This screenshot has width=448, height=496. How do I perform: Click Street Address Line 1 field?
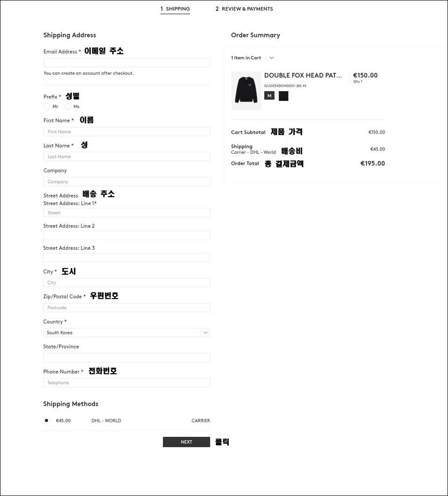point(127,213)
